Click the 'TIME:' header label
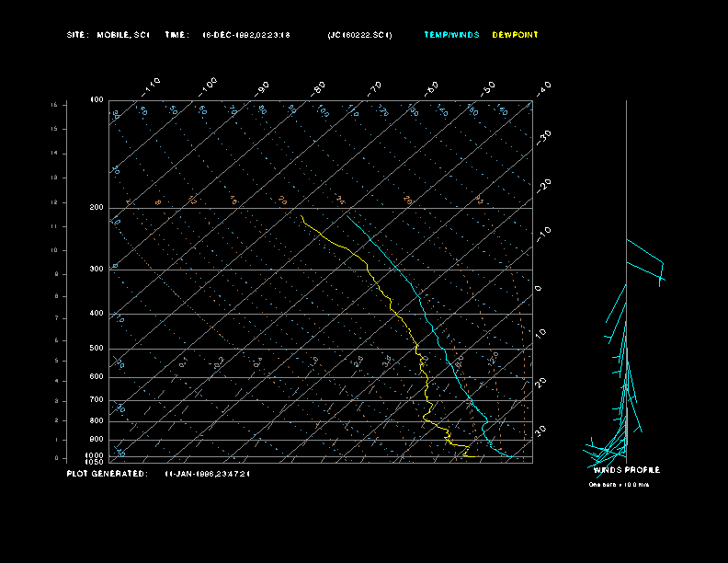 click(176, 35)
